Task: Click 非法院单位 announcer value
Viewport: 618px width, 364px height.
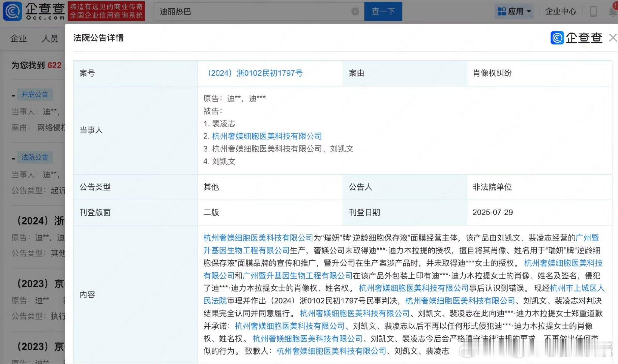Action: click(x=492, y=187)
